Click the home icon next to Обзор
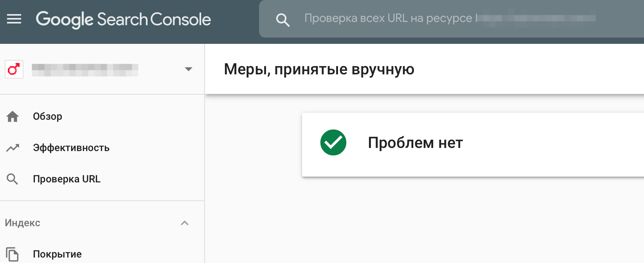The height and width of the screenshot is (263, 644). click(x=13, y=116)
